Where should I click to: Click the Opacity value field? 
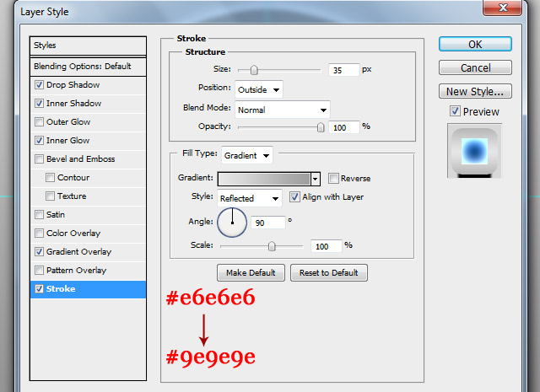click(343, 127)
